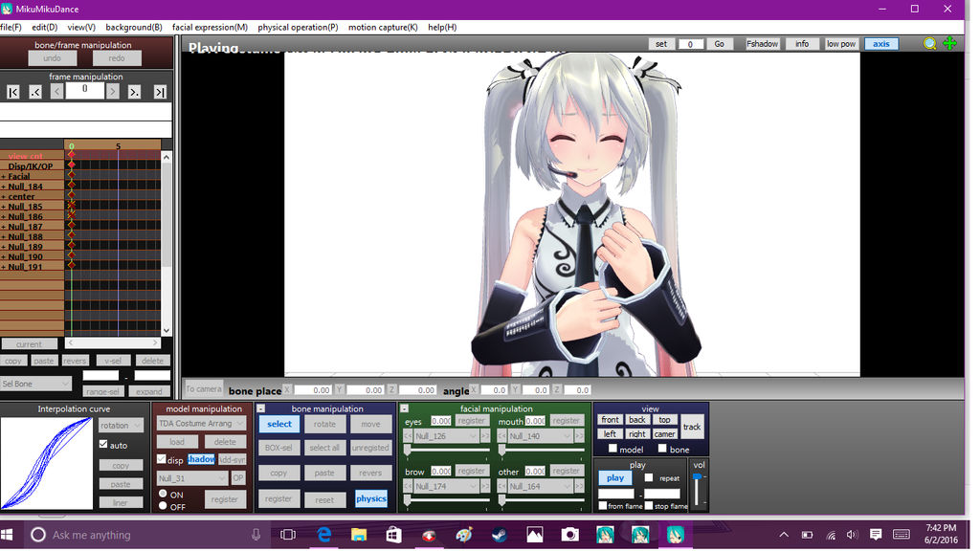Screen dimensions: 980x551
Task: Click the yellow magnifier zoom icon in viewport
Action: (x=929, y=43)
